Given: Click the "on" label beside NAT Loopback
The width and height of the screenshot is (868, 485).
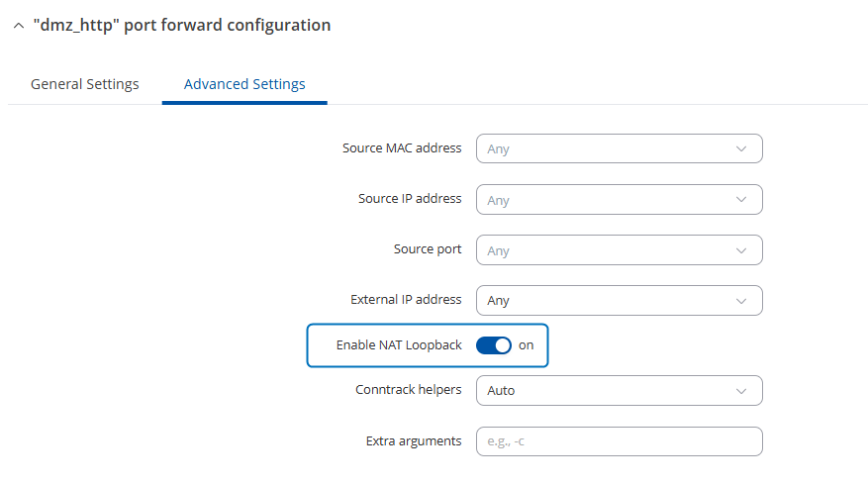Looking at the screenshot, I should [526, 345].
